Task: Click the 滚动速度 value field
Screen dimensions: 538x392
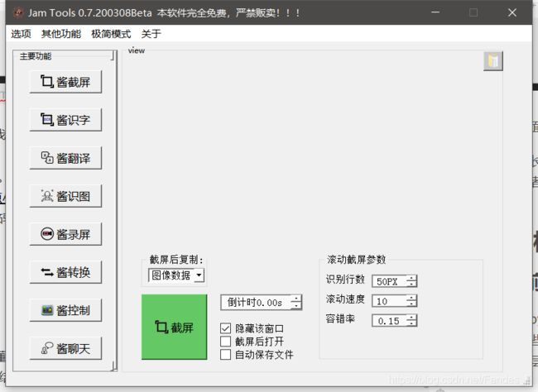Action: tap(390, 301)
